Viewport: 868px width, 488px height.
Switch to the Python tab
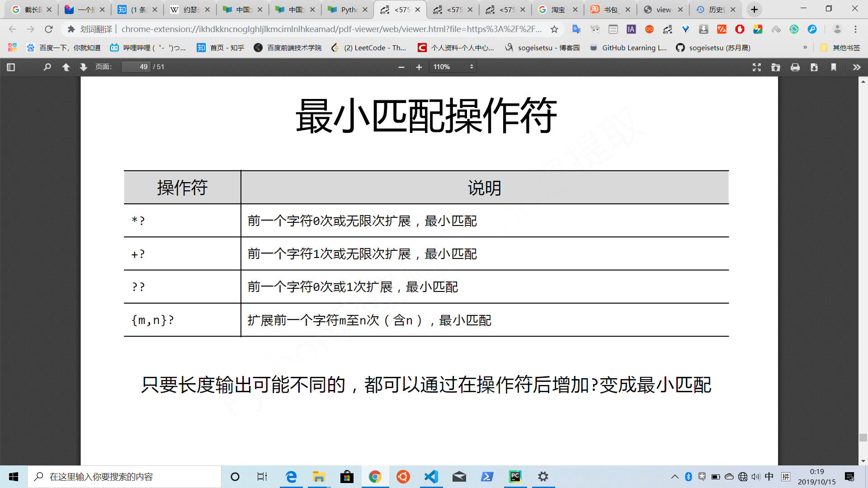click(x=348, y=9)
